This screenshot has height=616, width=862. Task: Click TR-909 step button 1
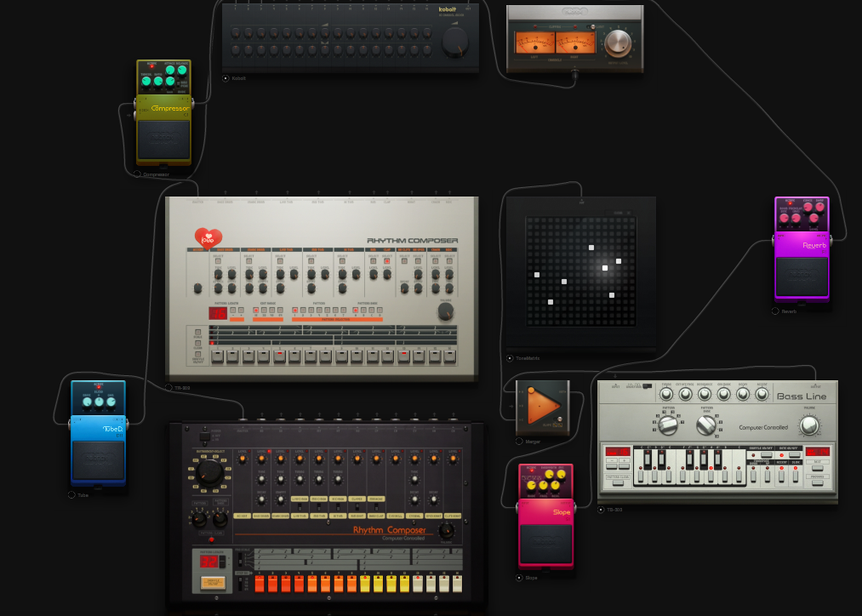[217, 356]
